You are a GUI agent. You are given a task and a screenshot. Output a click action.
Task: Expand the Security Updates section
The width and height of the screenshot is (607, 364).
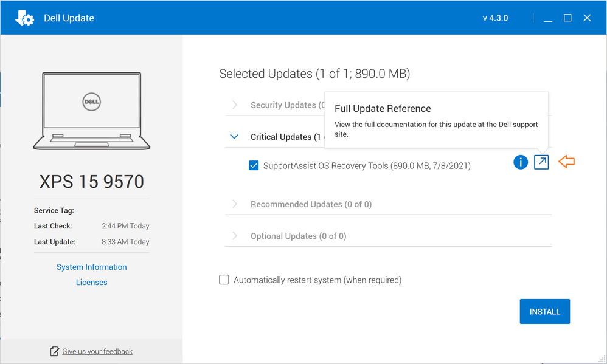pos(235,105)
